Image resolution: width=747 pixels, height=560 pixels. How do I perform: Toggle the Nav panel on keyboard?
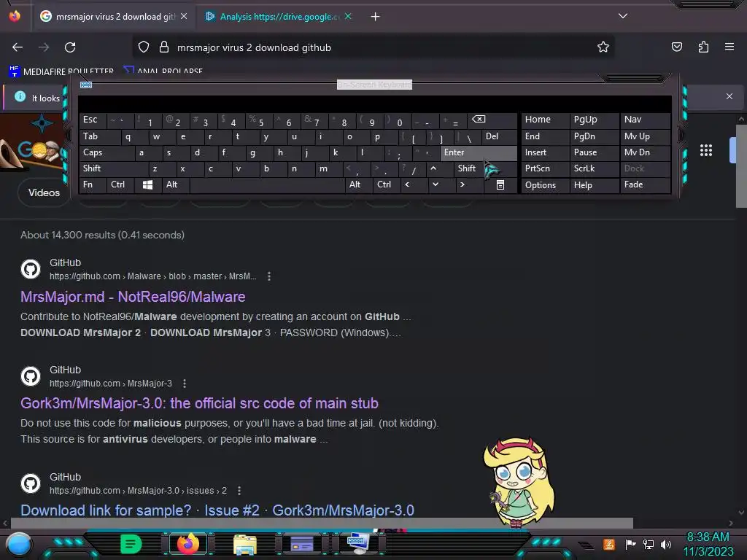pos(645,120)
